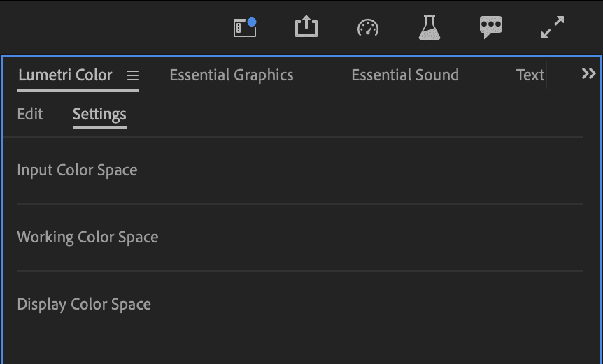Click the Quick Export share icon
The height and width of the screenshot is (364, 603).
point(306,27)
